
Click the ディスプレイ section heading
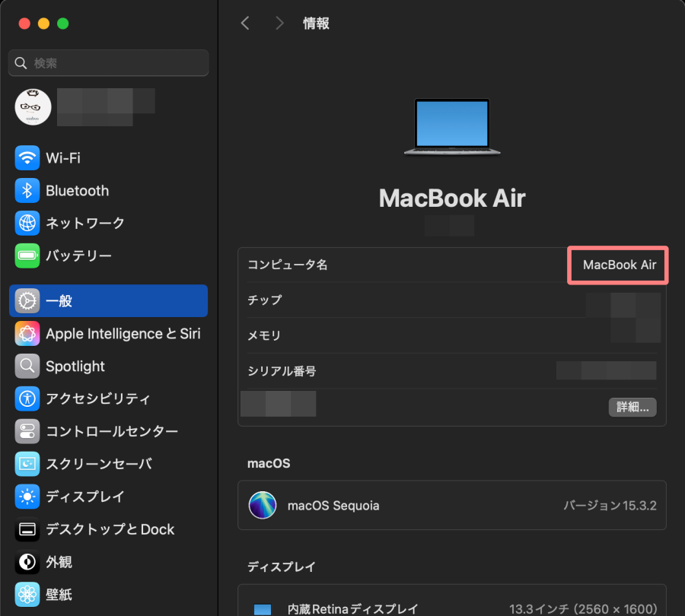[x=282, y=567]
